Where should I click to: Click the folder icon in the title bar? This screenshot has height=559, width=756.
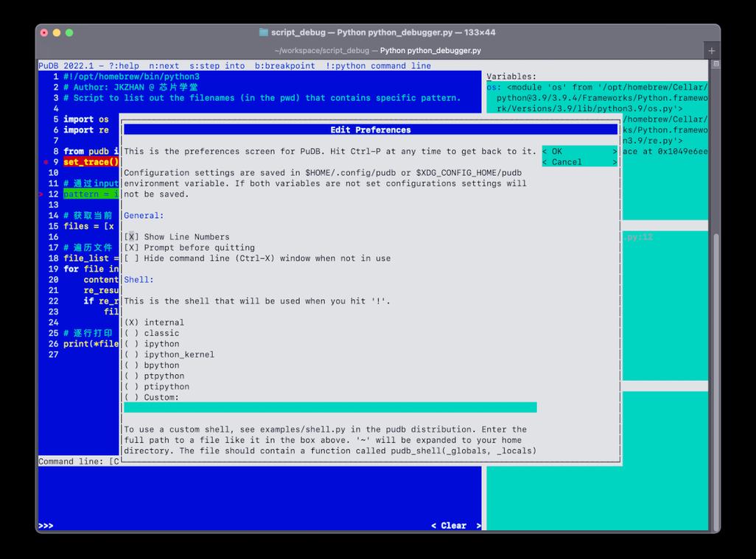[263, 32]
